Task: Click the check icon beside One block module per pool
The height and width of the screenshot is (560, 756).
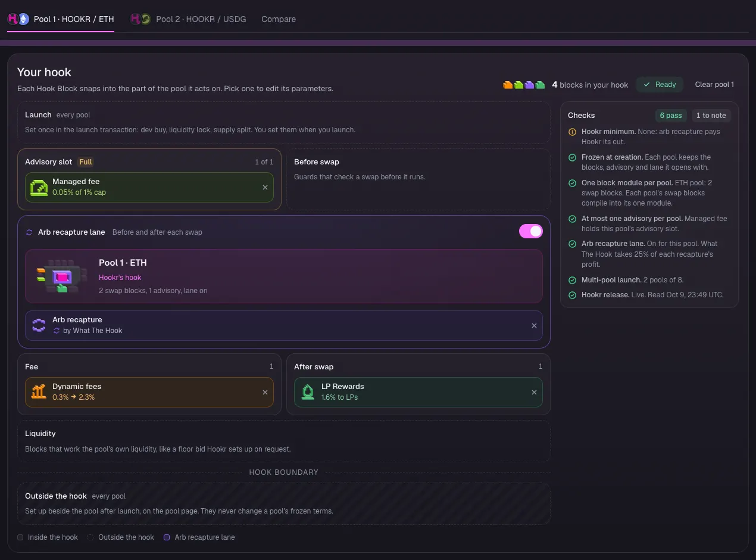Action: pos(572,183)
